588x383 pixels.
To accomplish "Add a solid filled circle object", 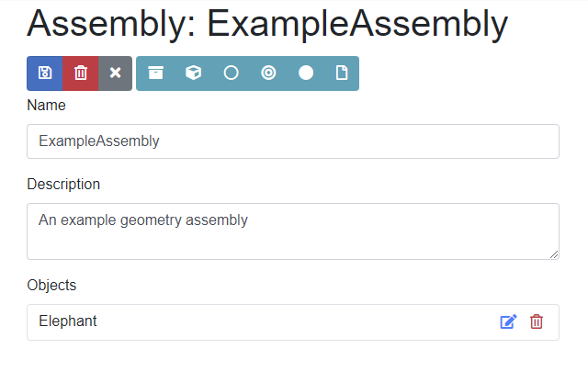I will click(x=306, y=73).
